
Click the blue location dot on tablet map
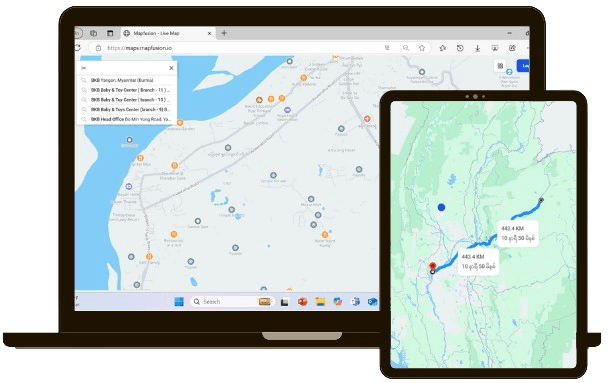[x=441, y=207]
